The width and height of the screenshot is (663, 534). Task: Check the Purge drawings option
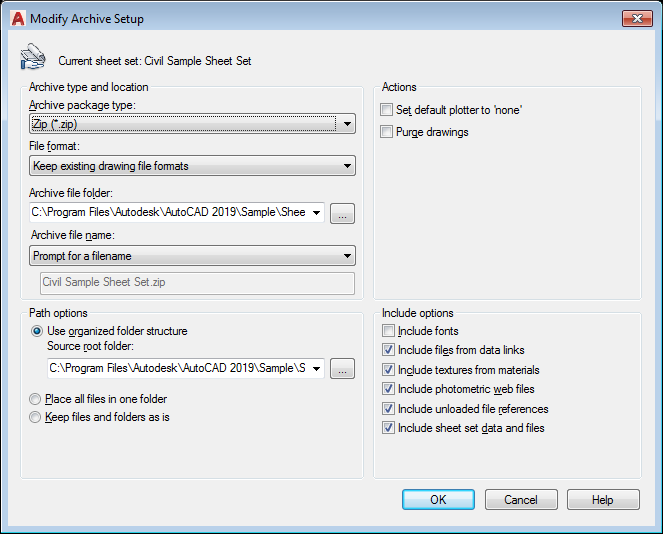coord(388,132)
